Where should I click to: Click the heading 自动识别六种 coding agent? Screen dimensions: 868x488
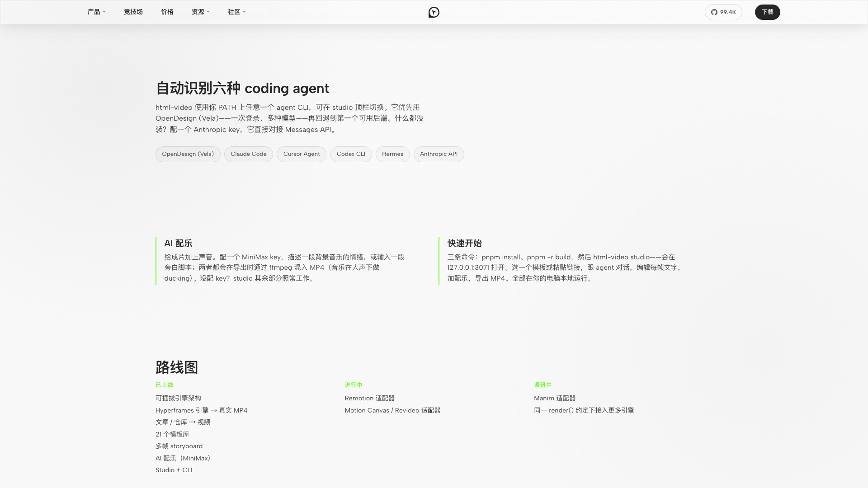point(242,88)
